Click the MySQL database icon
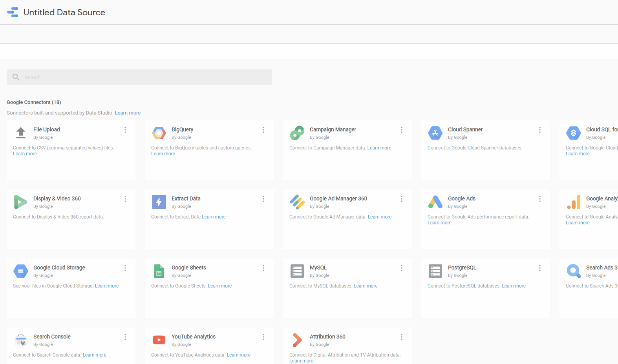 (x=297, y=271)
